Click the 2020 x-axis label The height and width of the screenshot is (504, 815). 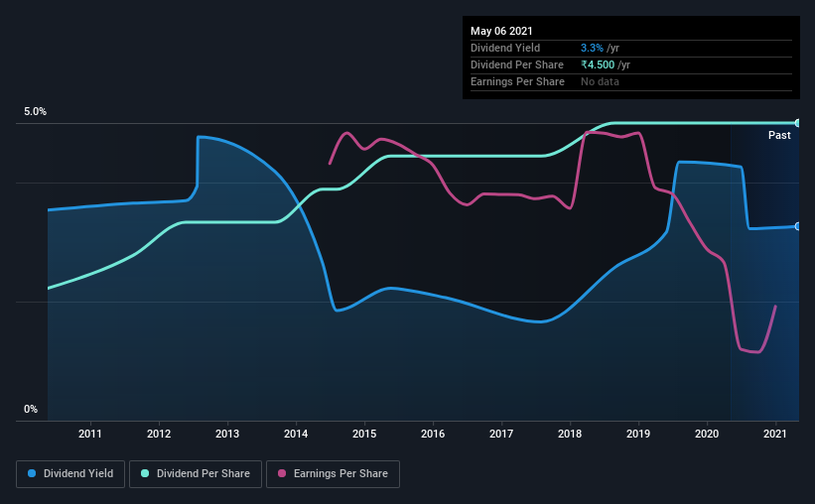point(707,434)
